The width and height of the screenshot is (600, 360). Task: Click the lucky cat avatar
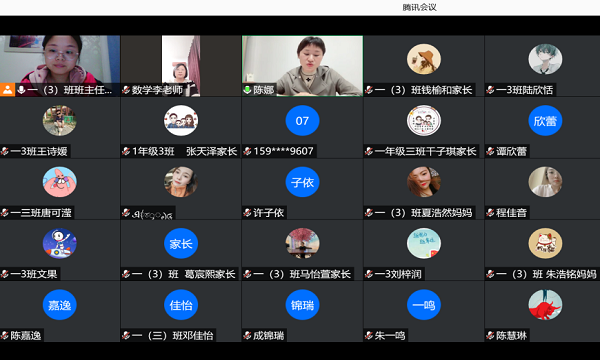tap(545, 243)
